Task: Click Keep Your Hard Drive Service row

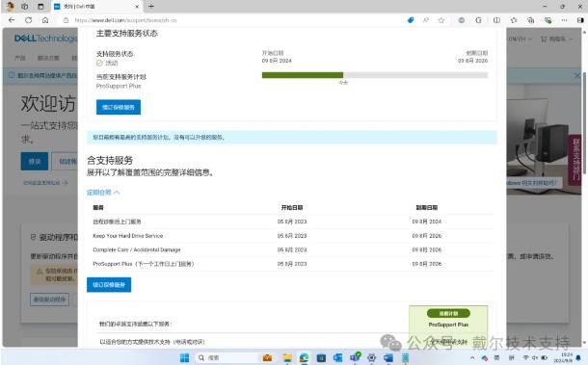Action: pyautogui.click(x=293, y=236)
